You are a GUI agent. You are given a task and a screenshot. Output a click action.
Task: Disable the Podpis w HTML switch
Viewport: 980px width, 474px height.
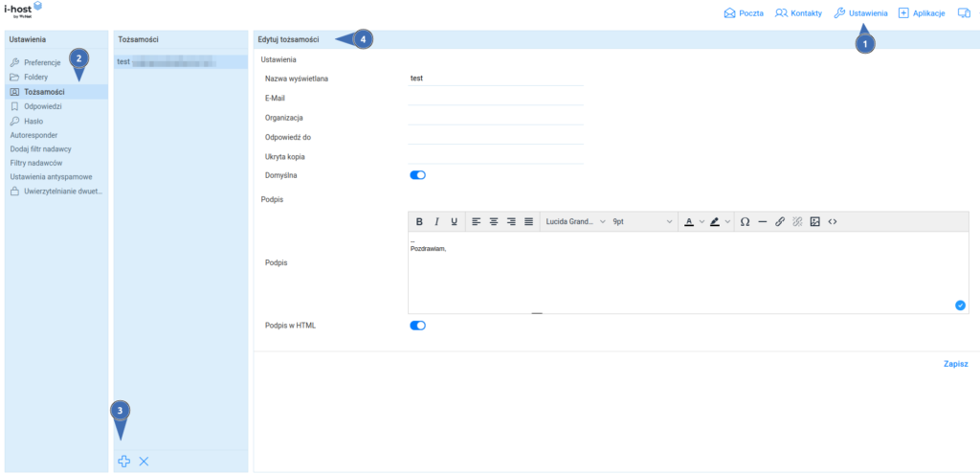pyautogui.click(x=417, y=326)
